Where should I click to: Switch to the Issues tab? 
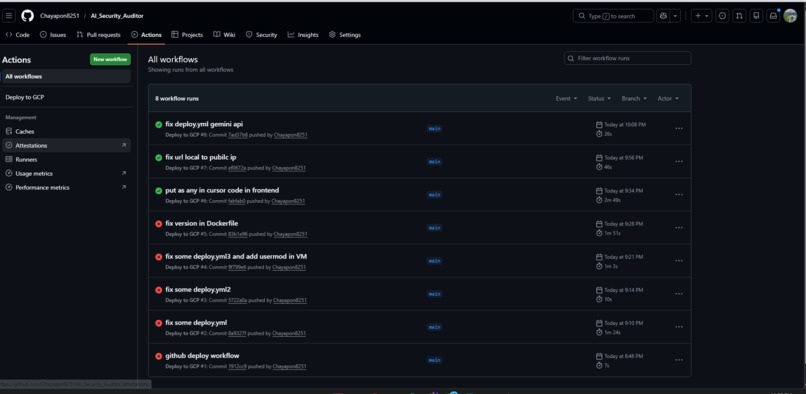[x=53, y=35]
